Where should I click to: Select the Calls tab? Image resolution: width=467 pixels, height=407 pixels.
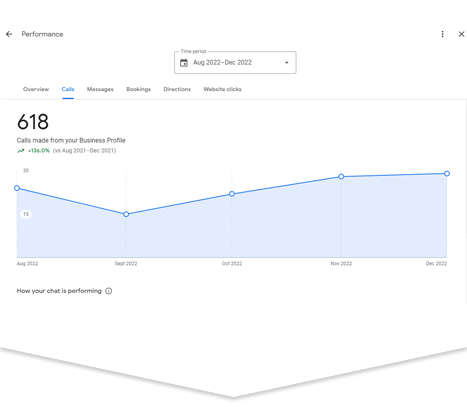click(68, 89)
